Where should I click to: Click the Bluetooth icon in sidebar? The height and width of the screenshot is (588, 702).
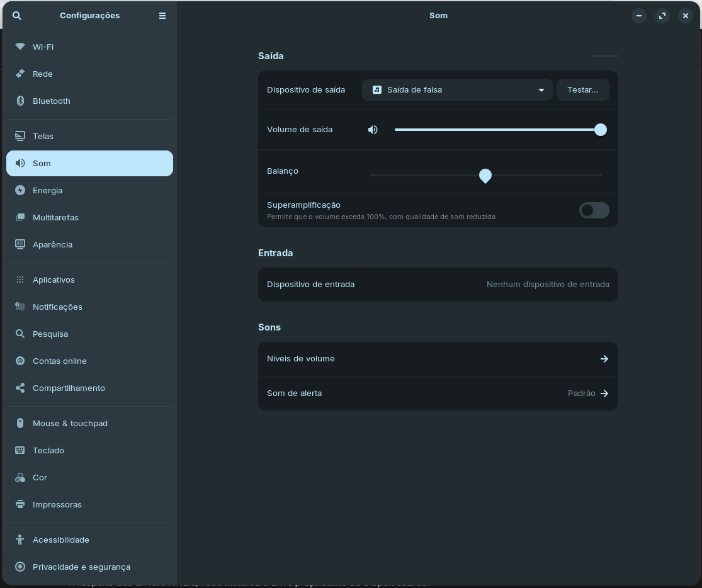(x=20, y=101)
